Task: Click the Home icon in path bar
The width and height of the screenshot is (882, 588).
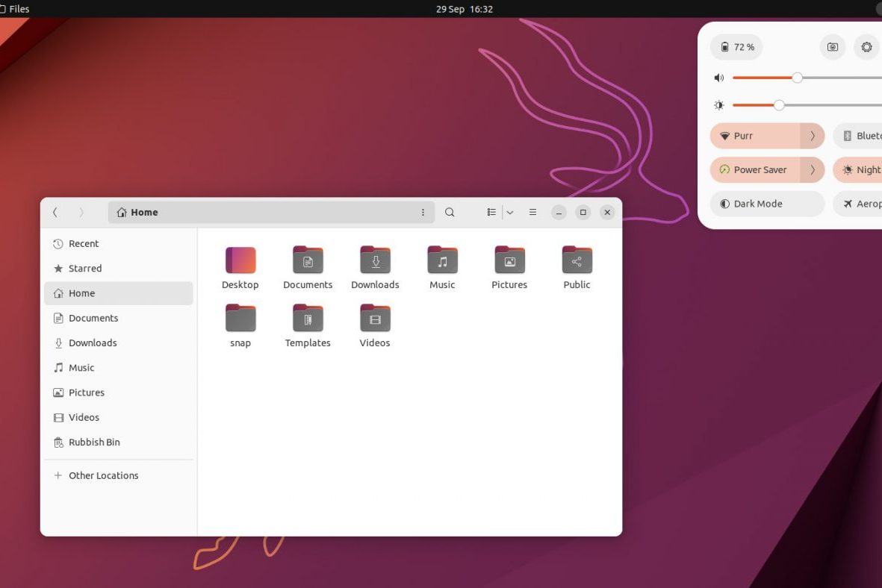Action: [x=121, y=212]
